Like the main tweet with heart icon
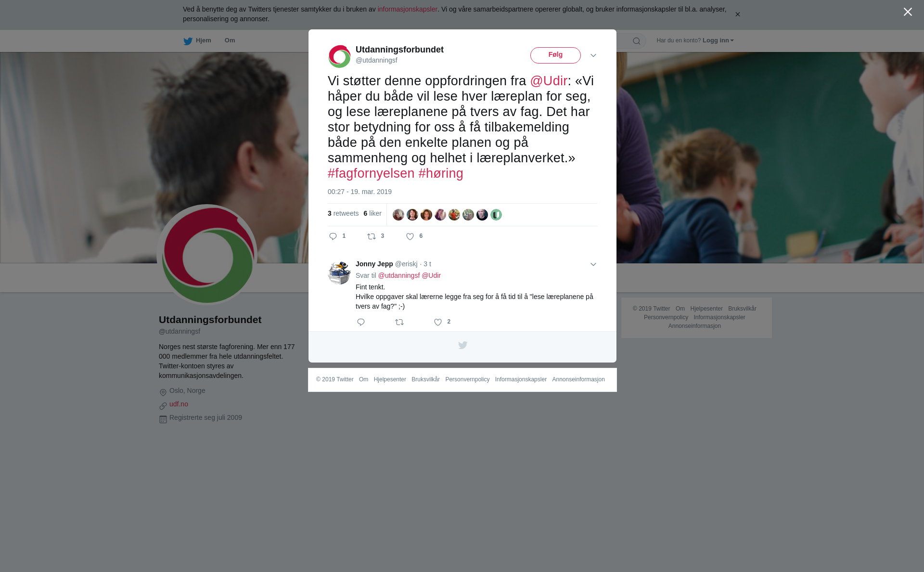 point(410,236)
